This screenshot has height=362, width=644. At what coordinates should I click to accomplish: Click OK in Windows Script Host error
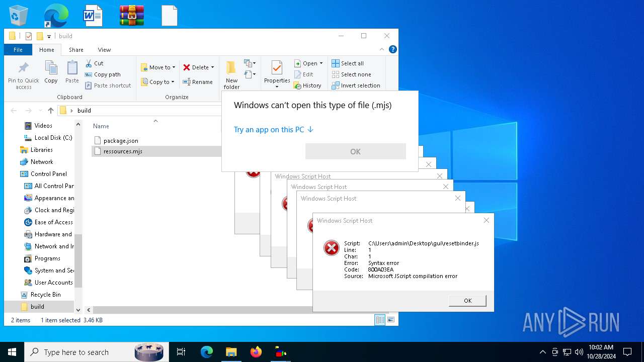[x=467, y=301]
